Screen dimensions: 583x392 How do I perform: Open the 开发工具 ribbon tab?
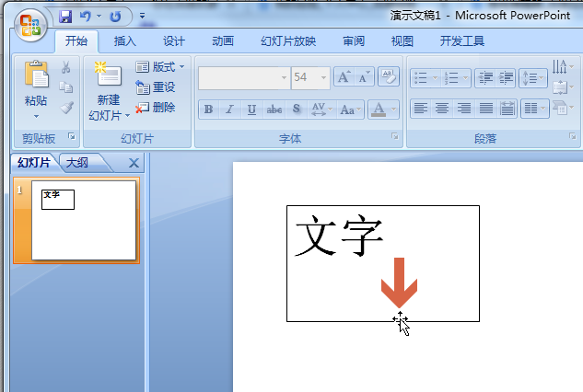462,40
